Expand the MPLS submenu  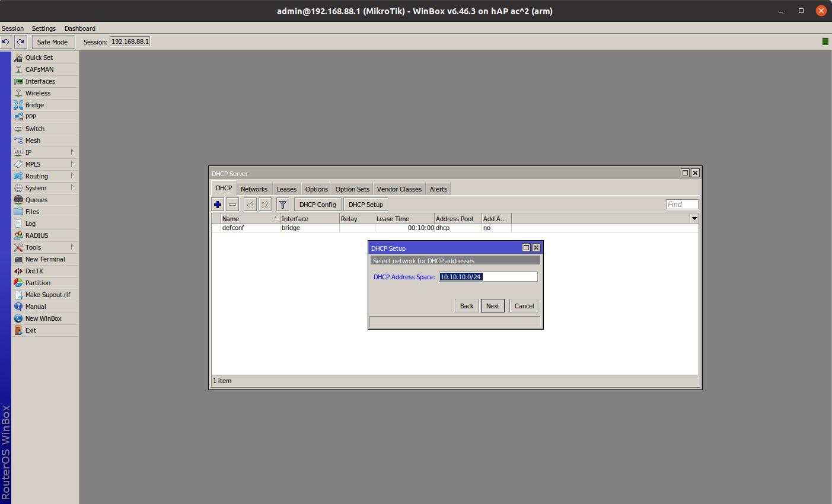(x=45, y=164)
